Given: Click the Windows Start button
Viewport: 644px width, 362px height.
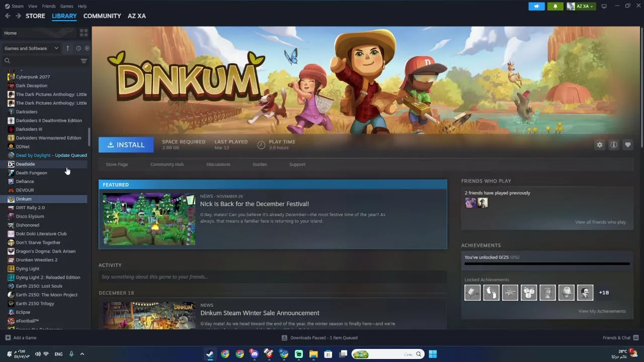Looking at the screenshot, I should (x=432, y=354).
